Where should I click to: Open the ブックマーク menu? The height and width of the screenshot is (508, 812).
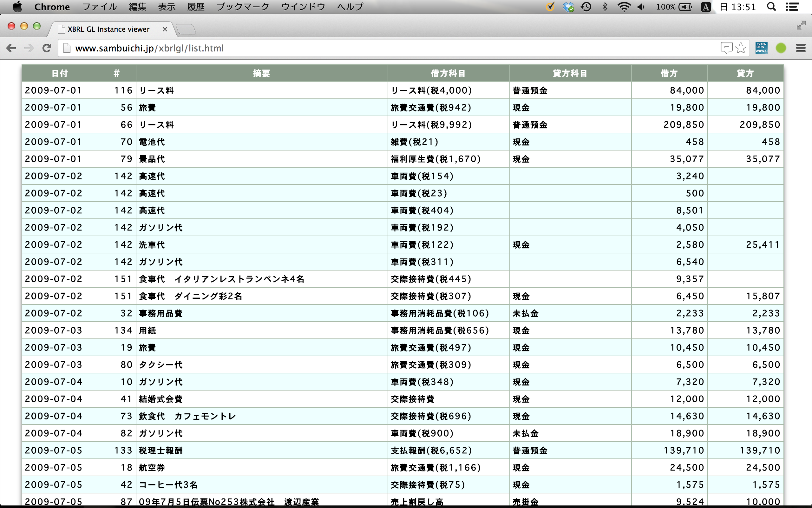pyautogui.click(x=243, y=7)
